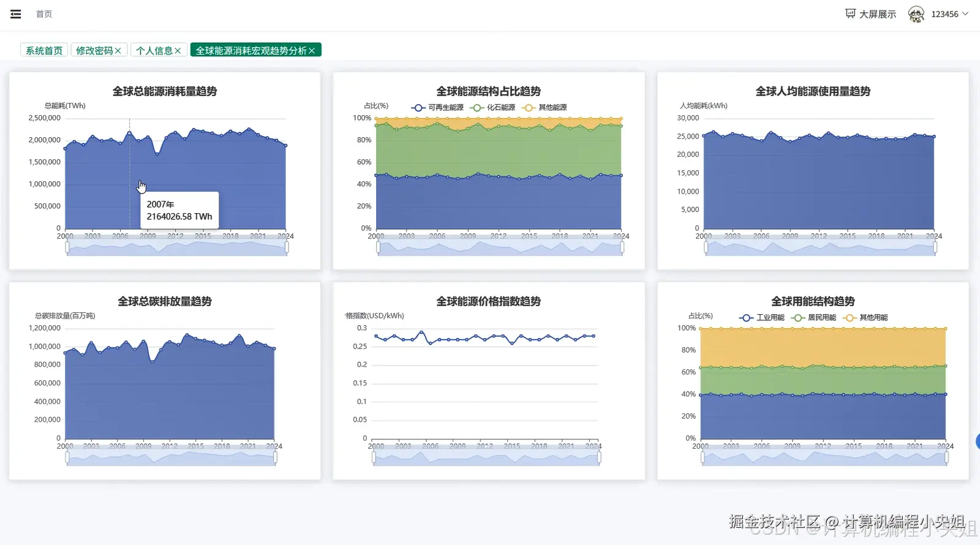The image size is (980, 545).
Task: Switch to the 个人信息 tab
Action: 154,51
